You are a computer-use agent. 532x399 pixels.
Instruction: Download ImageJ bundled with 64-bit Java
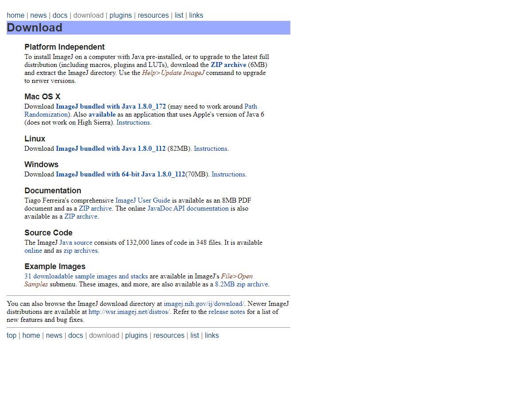click(120, 174)
